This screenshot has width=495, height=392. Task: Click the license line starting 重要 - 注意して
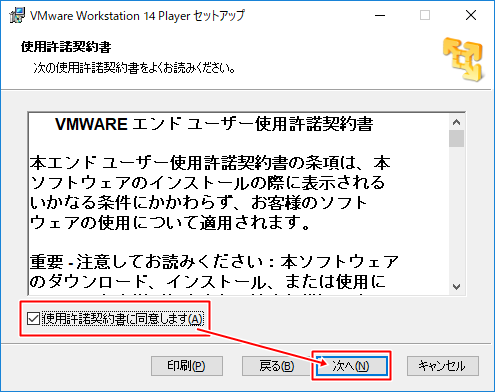pyautogui.click(x=214, y=262)
